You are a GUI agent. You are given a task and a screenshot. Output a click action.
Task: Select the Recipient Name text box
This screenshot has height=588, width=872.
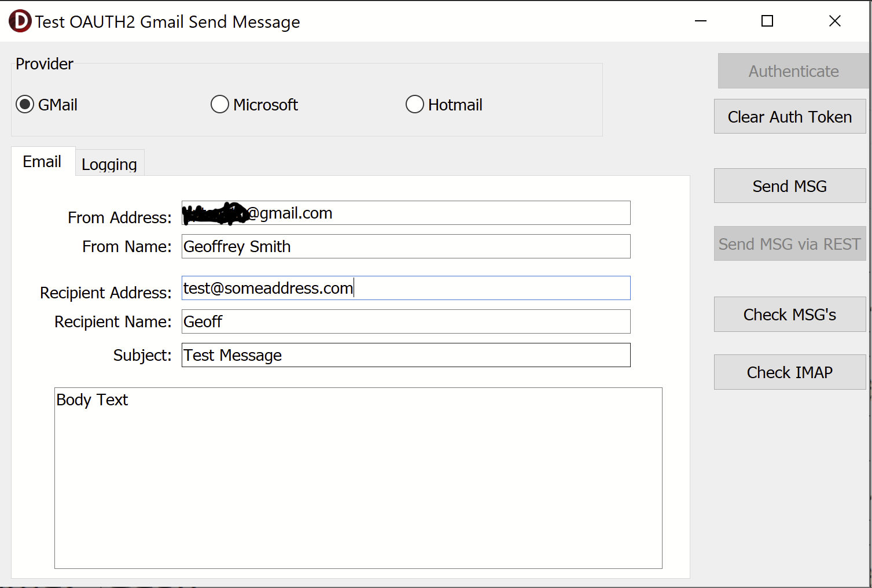click(x=406, y=321)
